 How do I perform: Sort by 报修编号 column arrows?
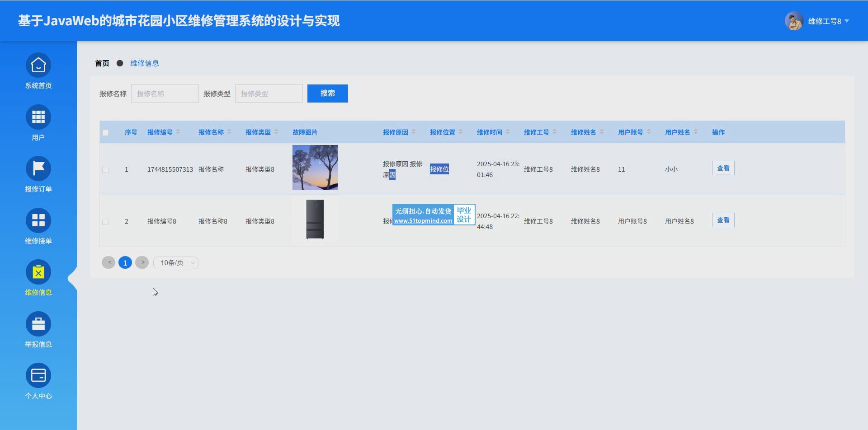pos(178,132)
